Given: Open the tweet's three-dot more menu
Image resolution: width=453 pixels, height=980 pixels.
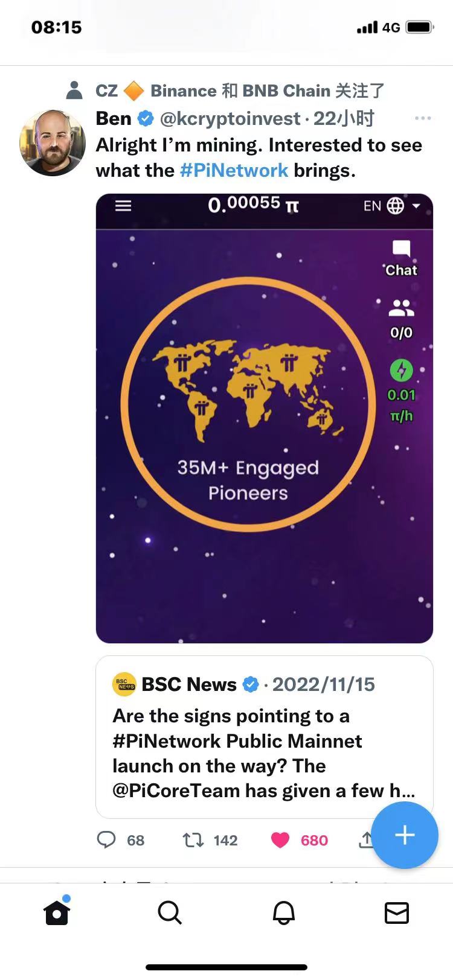Looking at the screenshot, I should click(423, 118).
